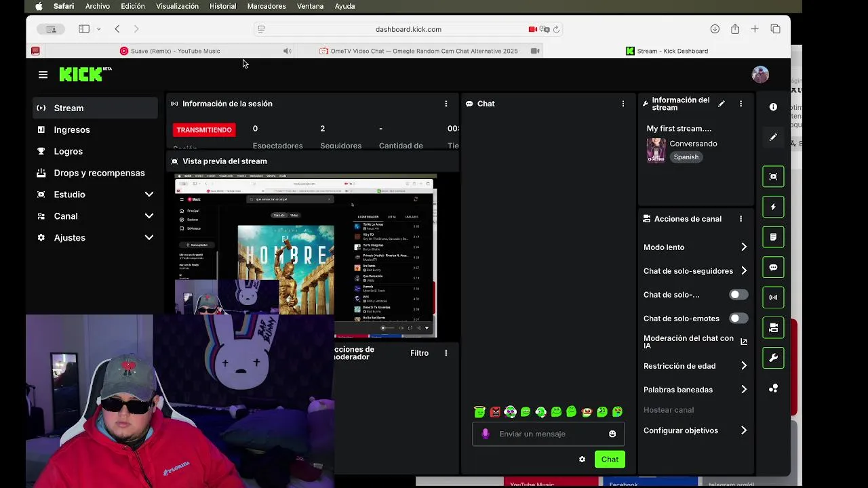Open the Marcadores menu
The width and height of the screenshot is (868, 488).
267,6
